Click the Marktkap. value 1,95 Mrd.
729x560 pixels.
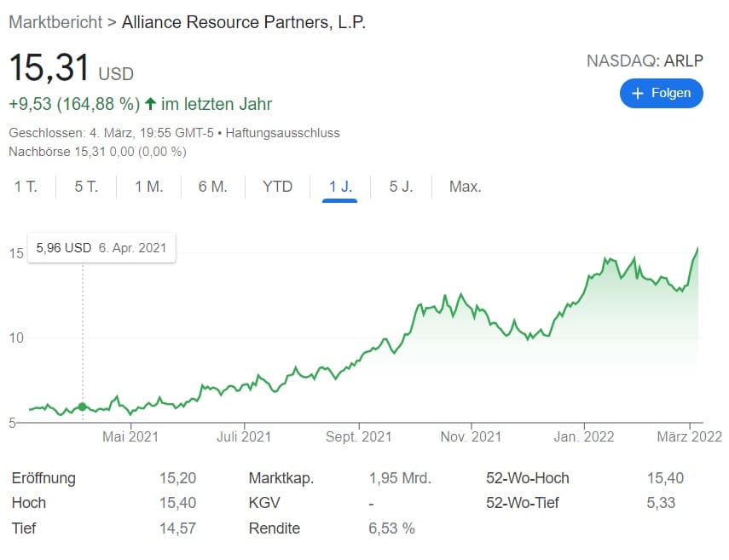click(400, 478)
